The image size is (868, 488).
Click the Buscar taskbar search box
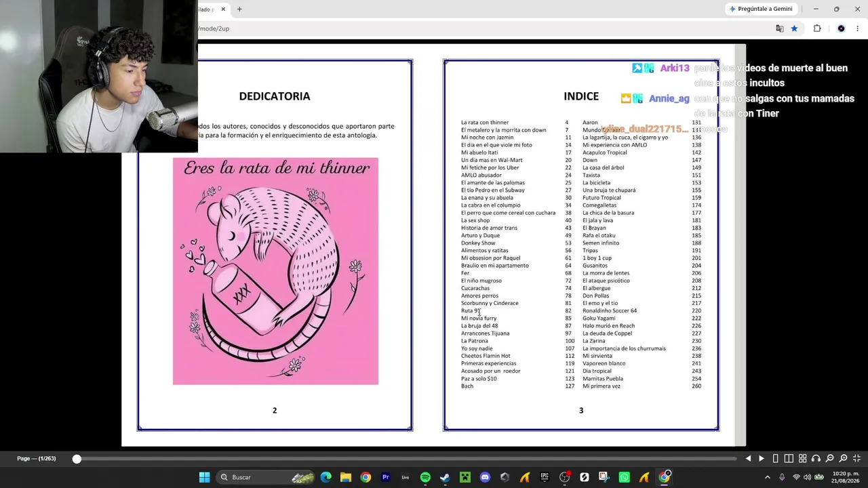[266, 477]
